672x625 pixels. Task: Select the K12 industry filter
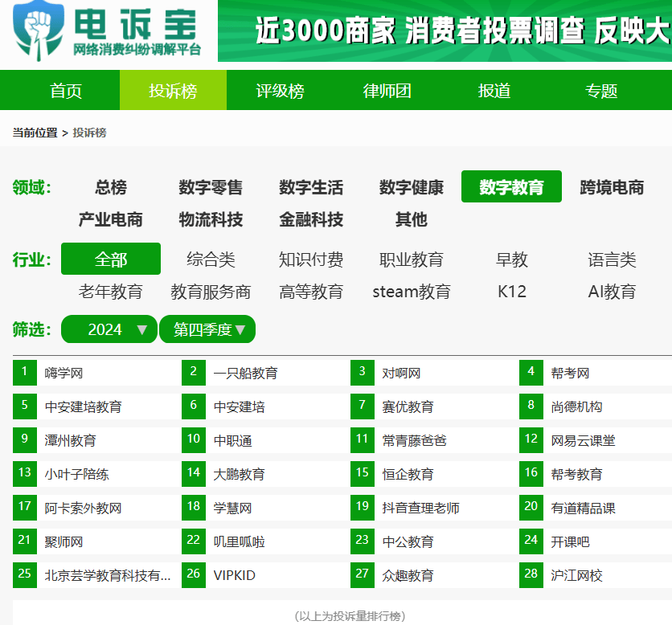click(512, 292)
